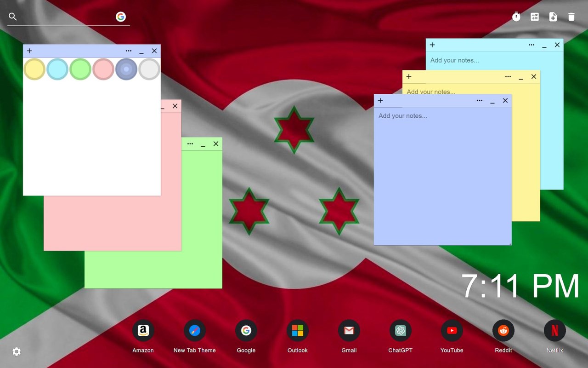Click the 7:11 PM clock
Screen dimensions: 588x368
click(520, 286)
